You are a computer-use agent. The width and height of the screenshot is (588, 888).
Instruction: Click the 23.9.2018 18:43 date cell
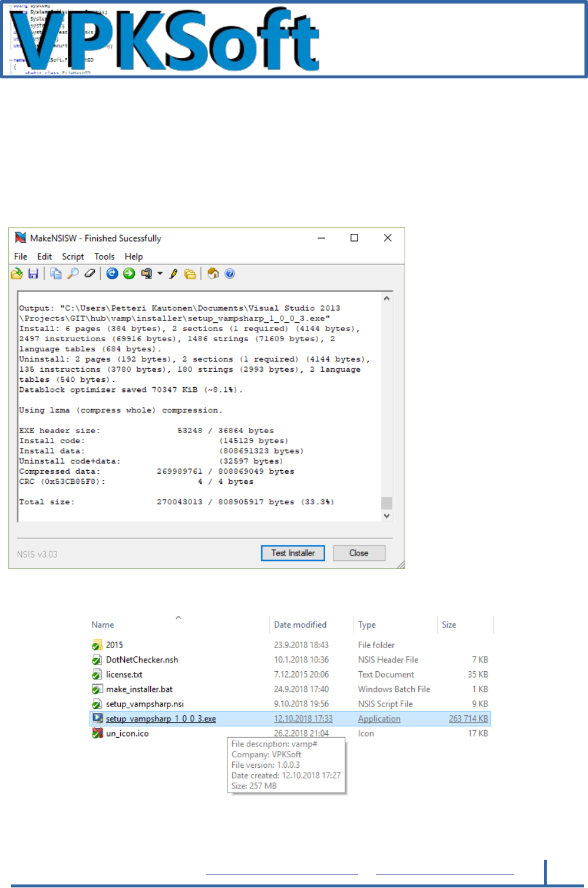pyautogui.click(x=301, y=645)
